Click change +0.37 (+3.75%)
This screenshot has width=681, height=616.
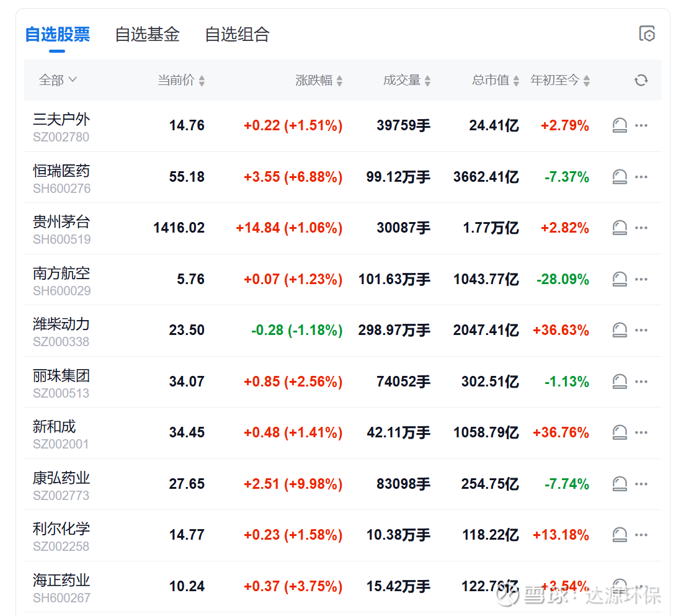293,586
